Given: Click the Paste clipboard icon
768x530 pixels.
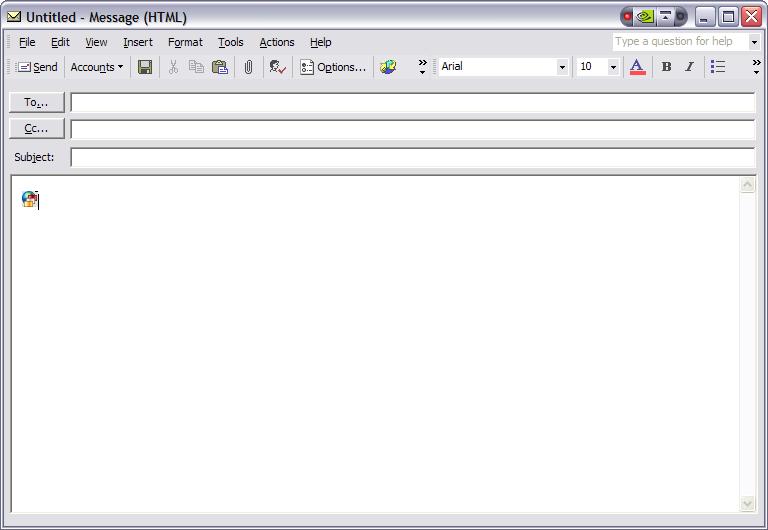Looking at the screenshot, I should pyautogui.click(x=220, y=67).
